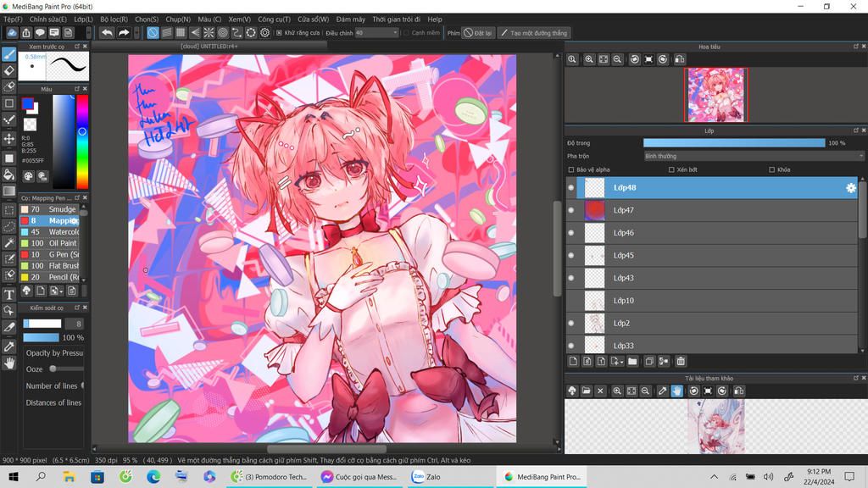Image resolution: width=868 pixels, height=488 pixels.
Task: Zoom in on the Navigator panel
Action: point(589,59)
